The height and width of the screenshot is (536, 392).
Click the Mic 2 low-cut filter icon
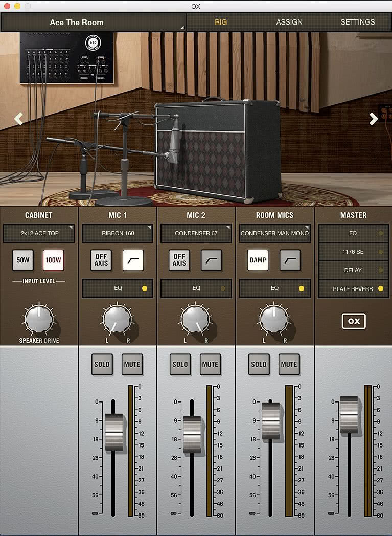coord(212,260)
